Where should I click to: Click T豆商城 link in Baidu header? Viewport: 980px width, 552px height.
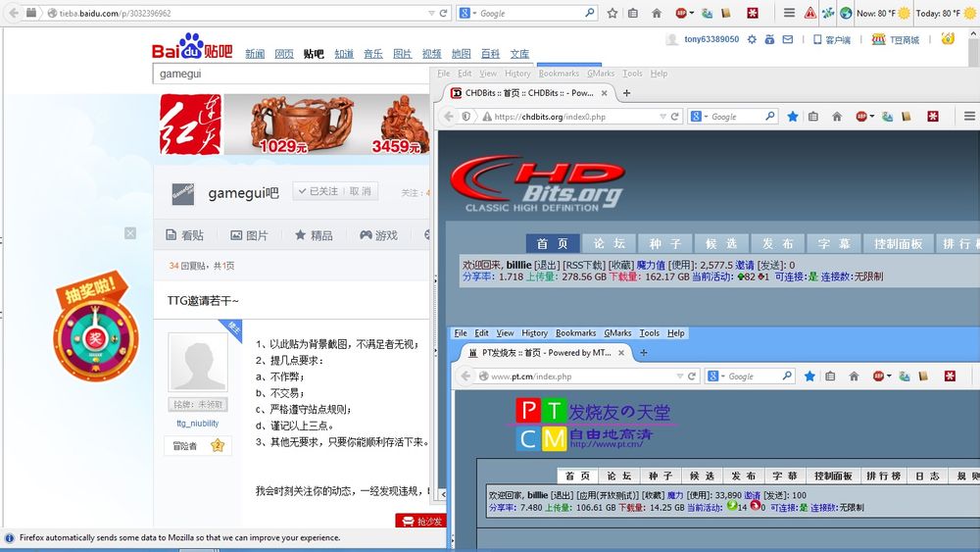pos(897,39)
